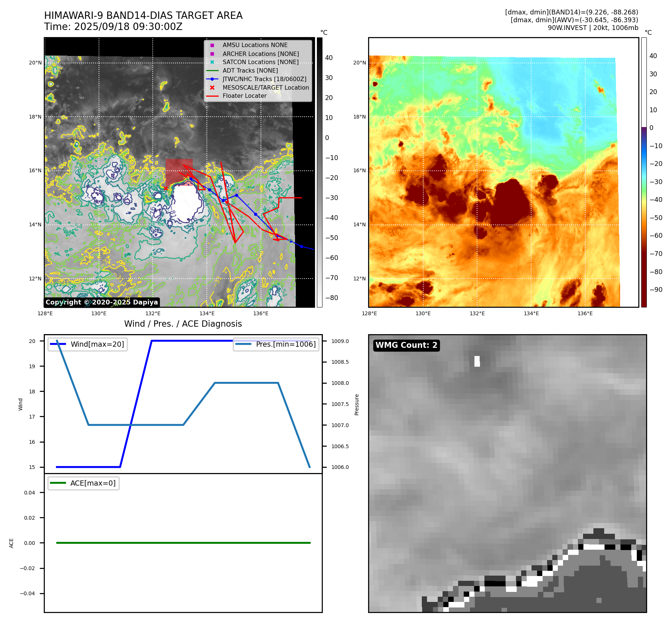Click the green line sample for ADT Tracks
This screenshot has width=672, height=626.
[212, 70]
